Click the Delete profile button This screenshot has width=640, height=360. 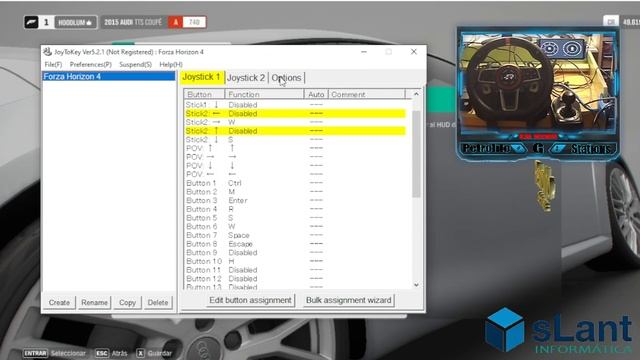tap(158, 302)
